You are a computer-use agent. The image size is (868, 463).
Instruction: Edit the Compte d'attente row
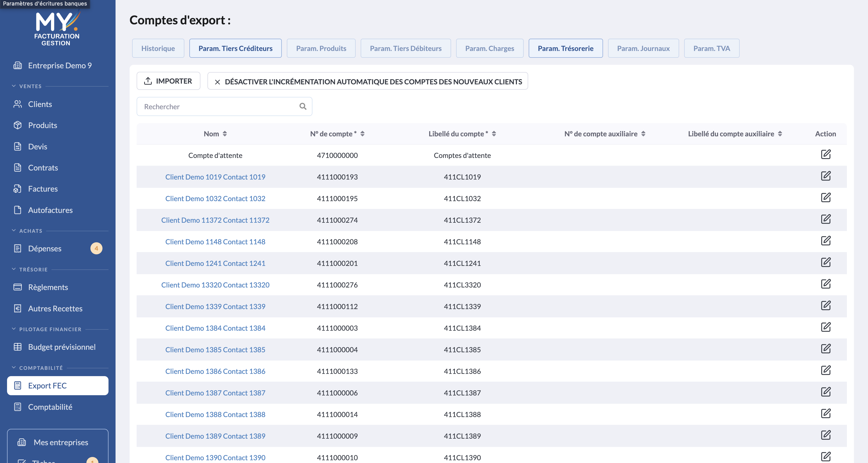tap(826, 154)
